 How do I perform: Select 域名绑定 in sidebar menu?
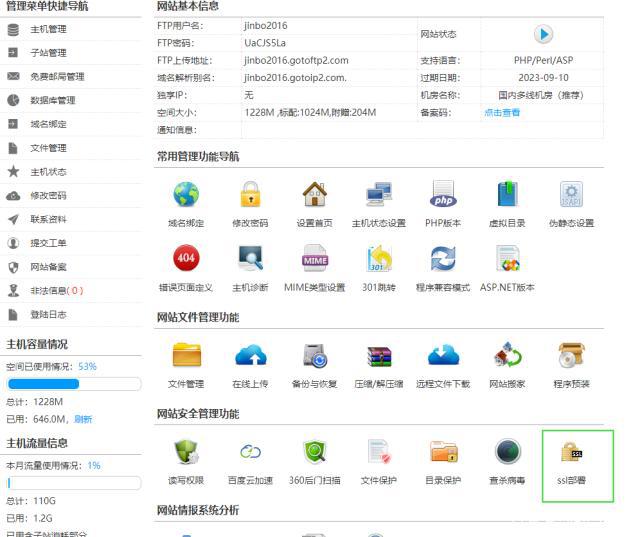tap(48, 124)
